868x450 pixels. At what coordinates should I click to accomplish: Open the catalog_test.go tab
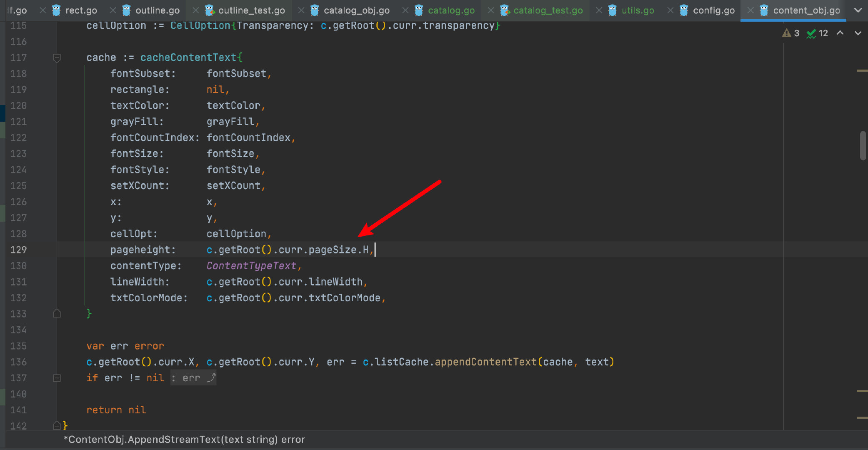coord(548,10)
